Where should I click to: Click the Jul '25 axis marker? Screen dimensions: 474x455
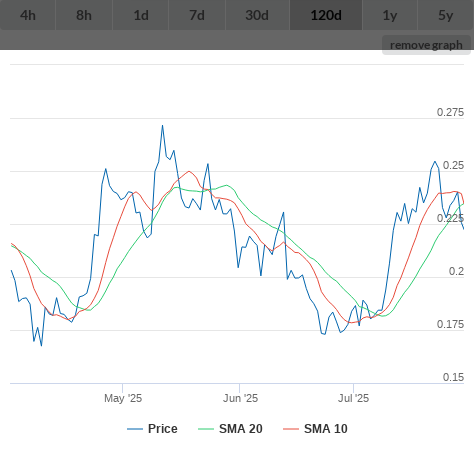tap(354, 398)
